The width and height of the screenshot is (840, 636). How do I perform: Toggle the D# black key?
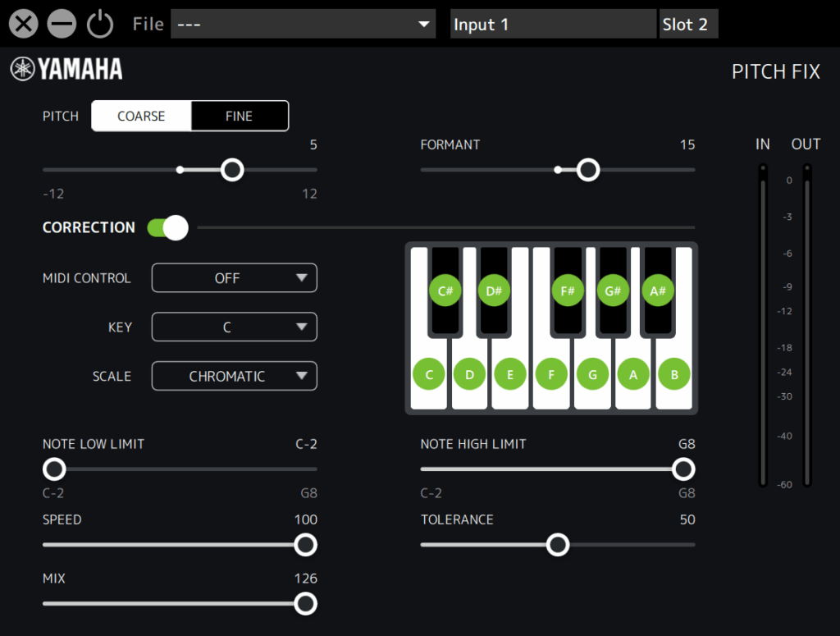point(494,291)
